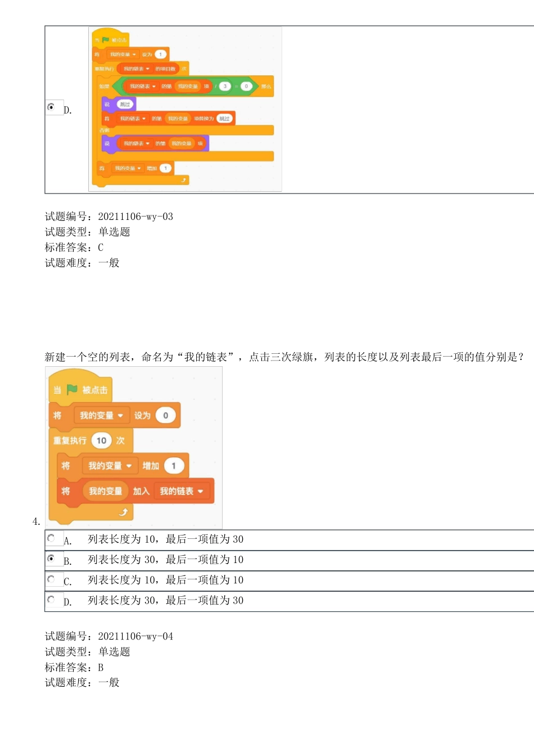The width and height of the screenshot is (534, 756).
Task: Open the 我的链表 dropdown in the 加入 block
Action: pos(182,491)
